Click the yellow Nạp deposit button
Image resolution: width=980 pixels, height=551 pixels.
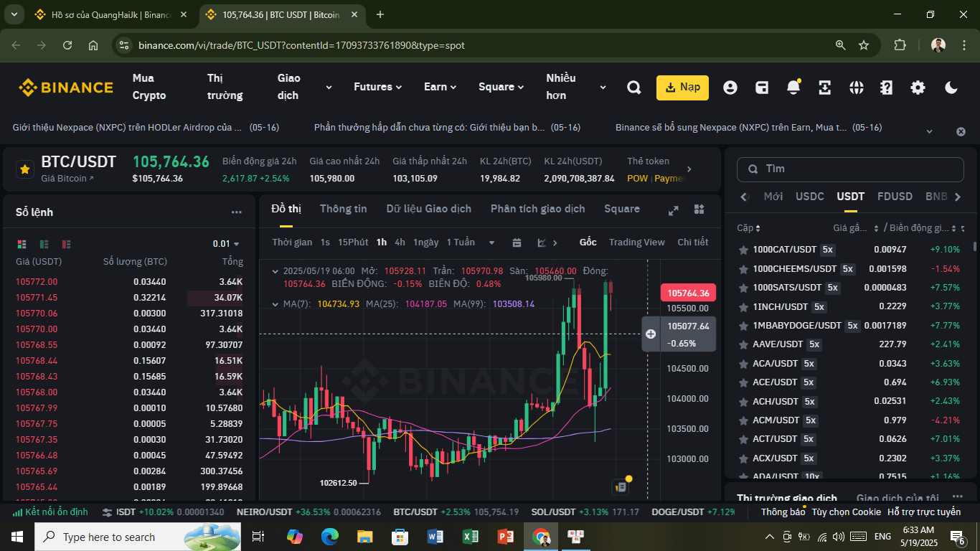point(682,88)
